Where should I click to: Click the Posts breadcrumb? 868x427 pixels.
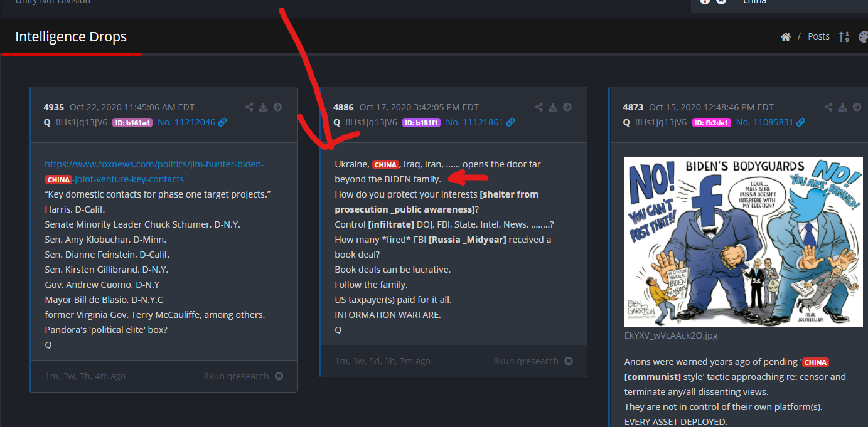coord(818,37)
